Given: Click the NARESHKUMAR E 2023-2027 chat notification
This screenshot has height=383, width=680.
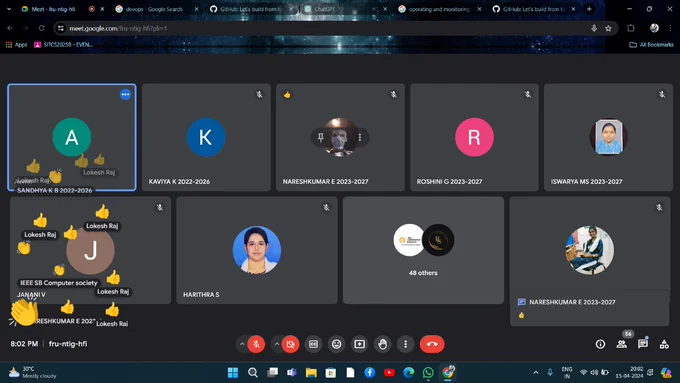Looking at the screenshot, I should coord(589,308).
